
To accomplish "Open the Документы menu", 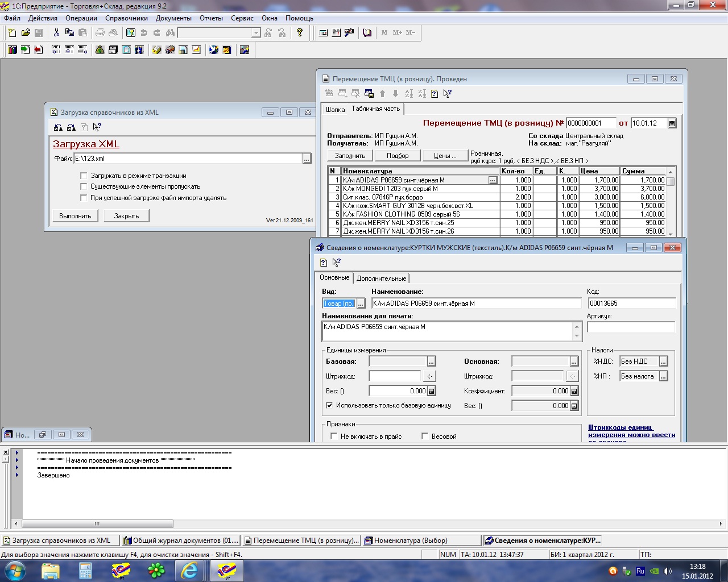I will tap(173, 18).
